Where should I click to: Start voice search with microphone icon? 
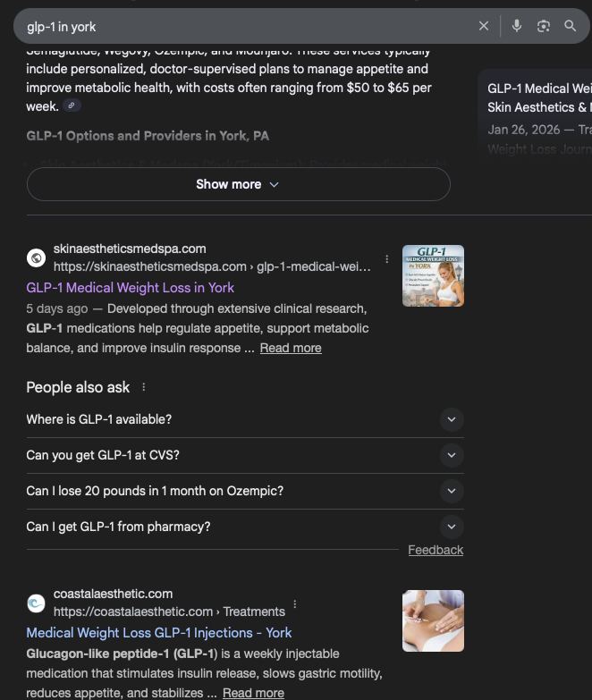tap(517, 26)
